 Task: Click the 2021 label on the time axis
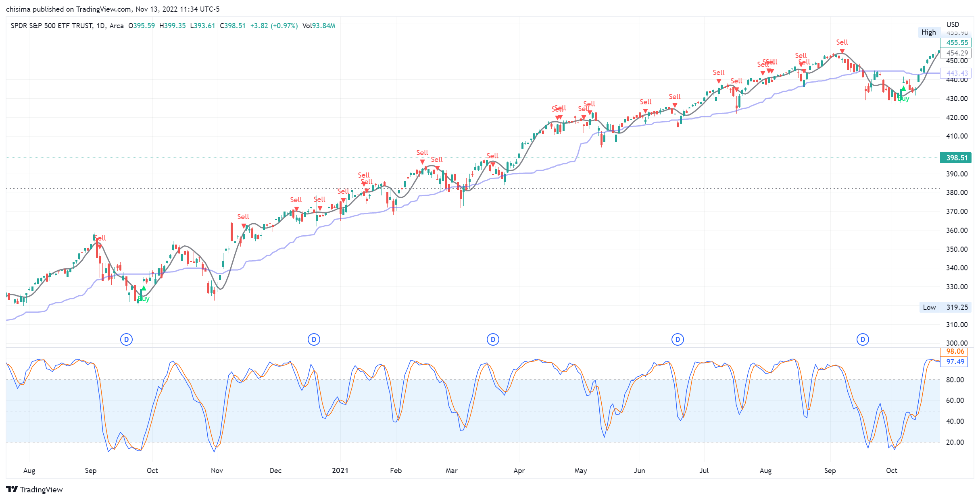tap(340, 471)
